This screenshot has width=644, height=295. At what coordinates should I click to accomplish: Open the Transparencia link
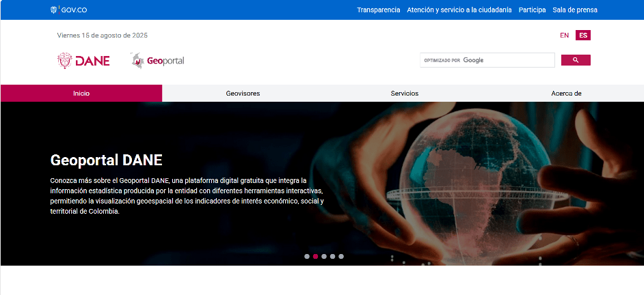coord(378,10)
